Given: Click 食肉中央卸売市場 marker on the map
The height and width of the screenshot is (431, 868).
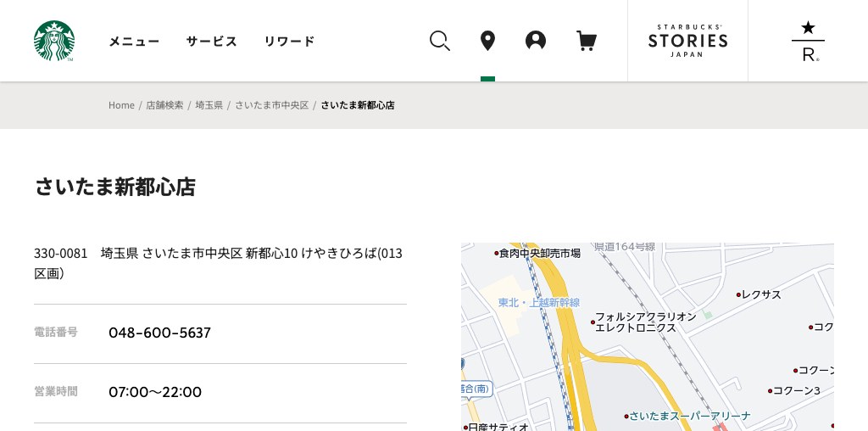Looking at the screenshot, I should [x=537, y=253].
